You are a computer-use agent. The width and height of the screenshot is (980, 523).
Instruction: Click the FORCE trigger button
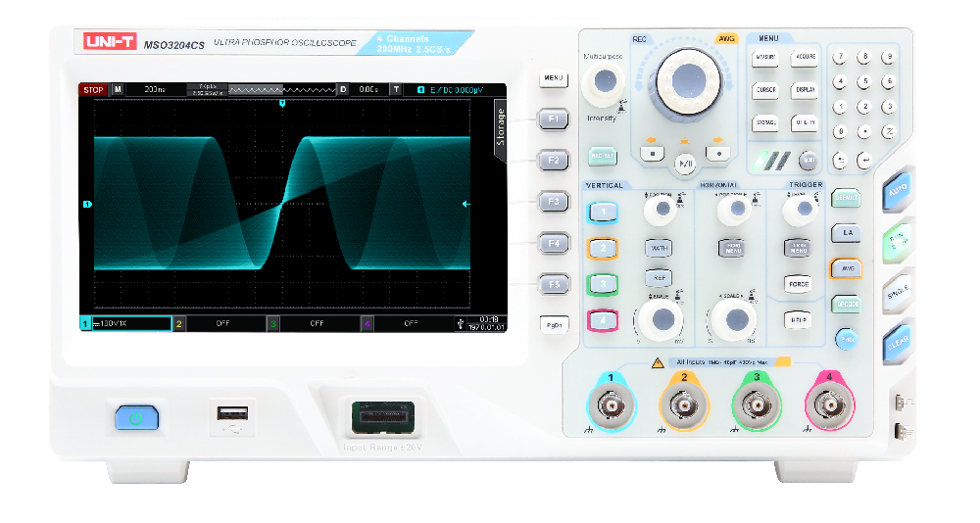click(x=798, y=284)
